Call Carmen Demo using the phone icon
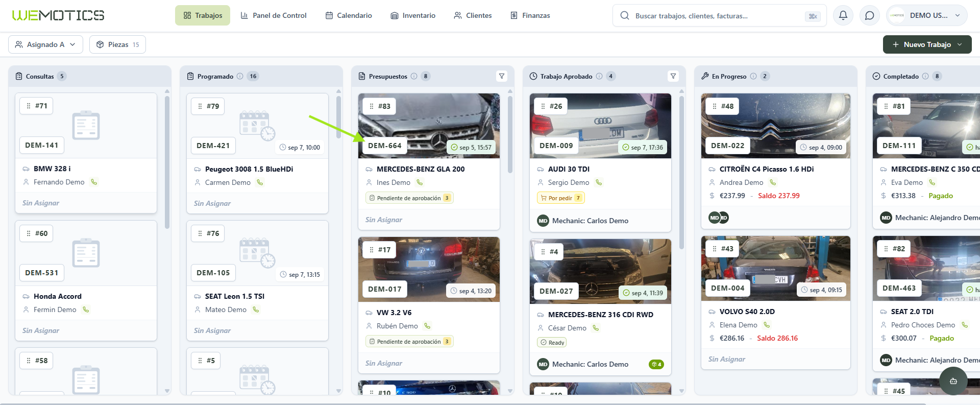 [x=260, y=182]
